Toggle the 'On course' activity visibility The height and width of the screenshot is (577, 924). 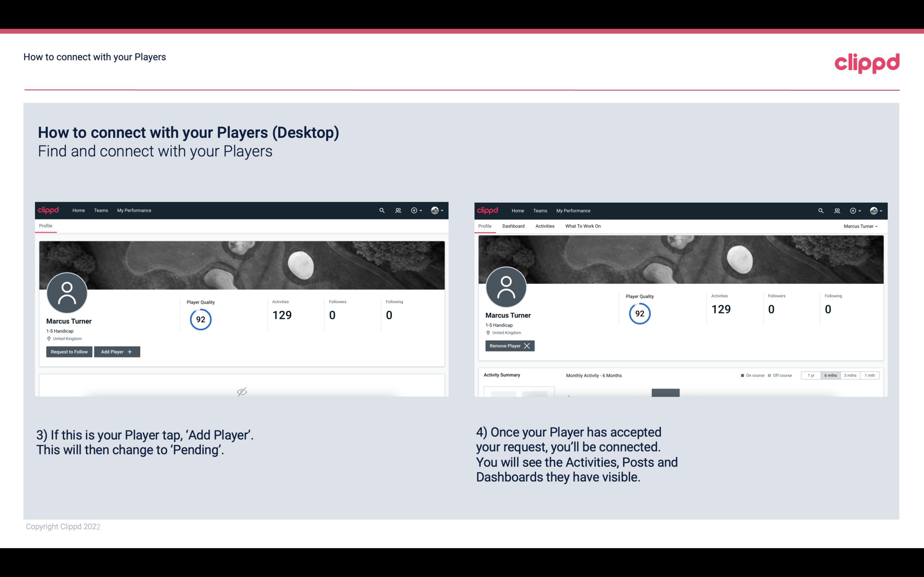(750, 375)
